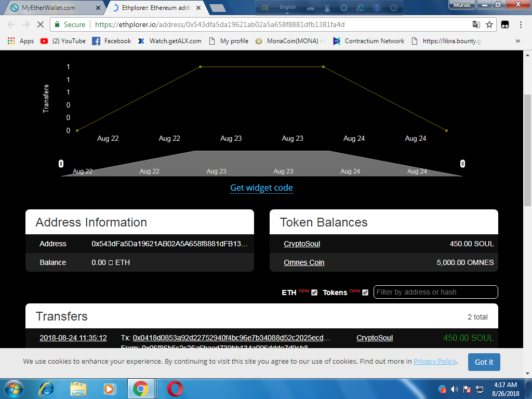Open the CryptoSoul token balance link

302,244
